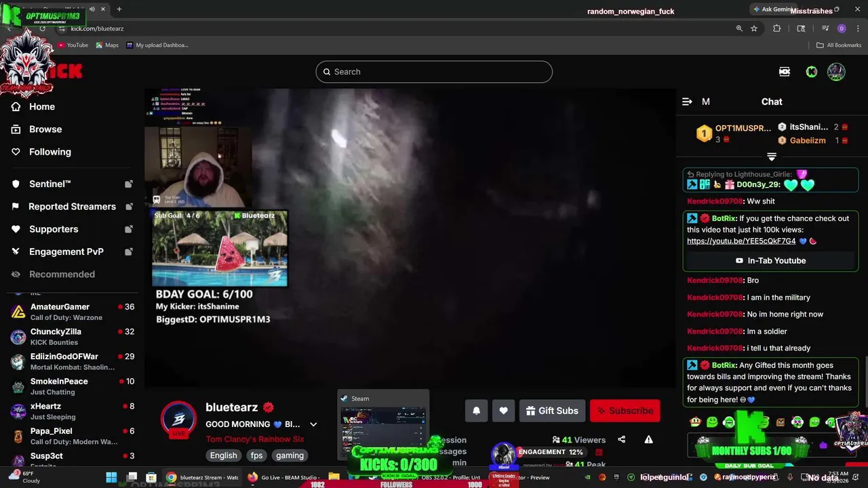Open Papa_Pixel's channel in sidebar
The width and height of the screenshot is (868, 488).
[72, 436]
